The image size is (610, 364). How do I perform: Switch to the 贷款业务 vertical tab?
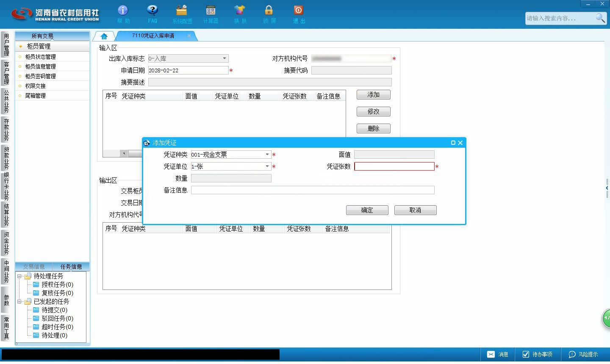click(x=6, y=158)
